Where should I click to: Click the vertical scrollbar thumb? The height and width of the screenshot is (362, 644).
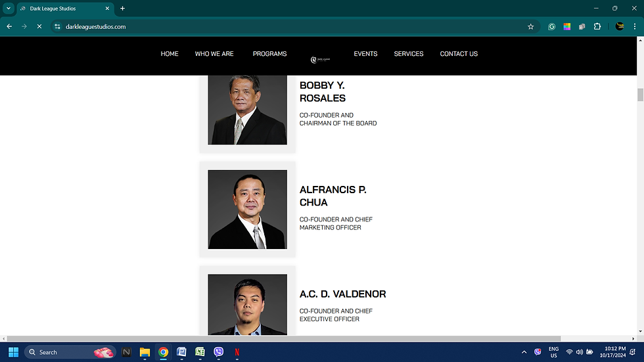[640, 95]
